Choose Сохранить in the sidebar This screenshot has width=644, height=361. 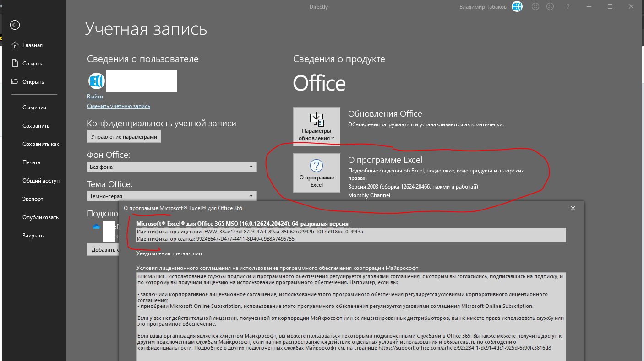(x=36, y=126)
